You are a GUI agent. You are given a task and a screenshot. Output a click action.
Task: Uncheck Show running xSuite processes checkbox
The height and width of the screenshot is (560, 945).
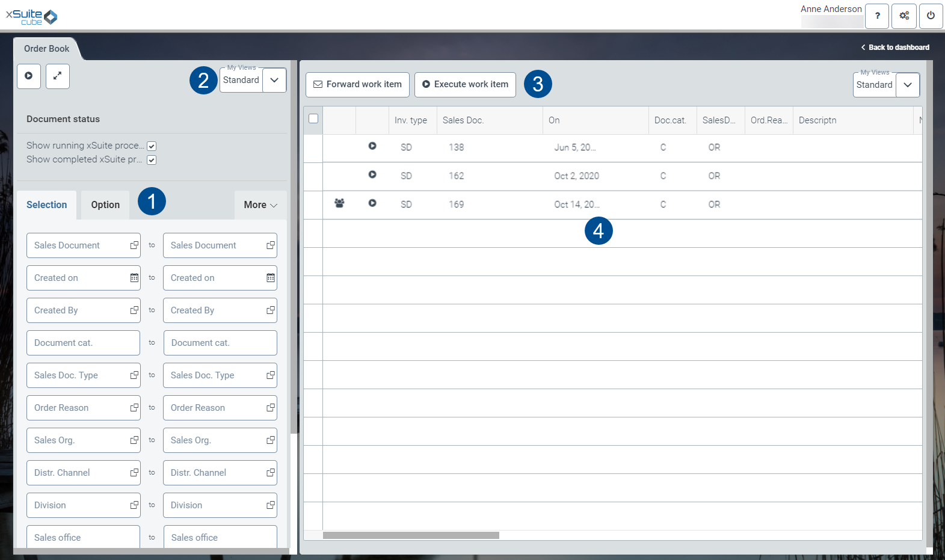152,146
